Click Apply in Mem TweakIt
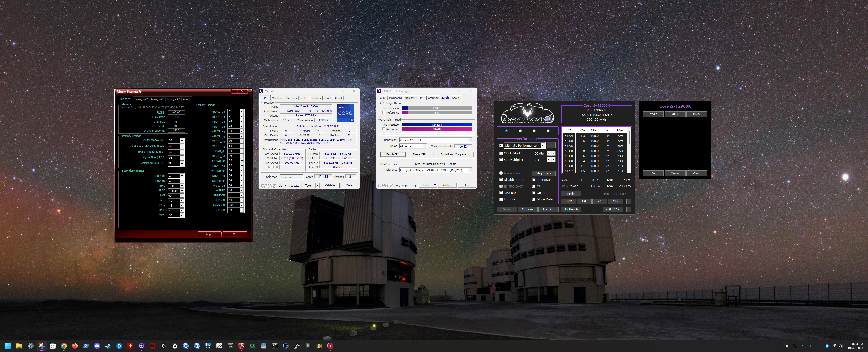The image size is (868, 352). click(x=209, y=234)
